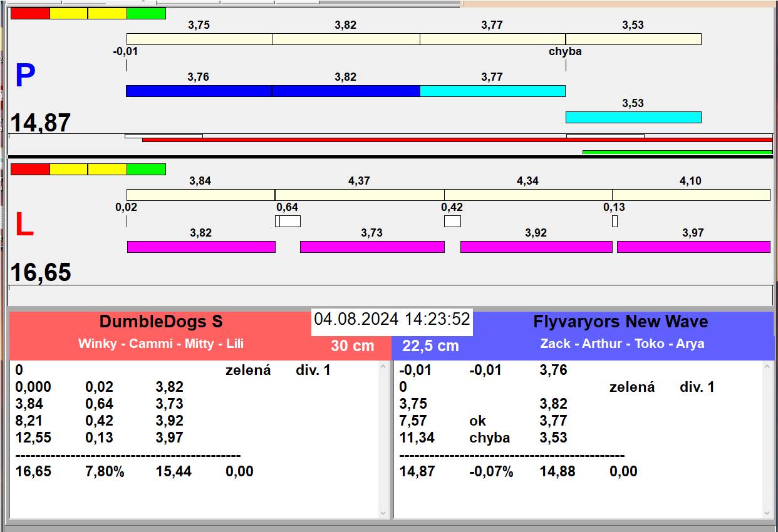The image size is (778, 532).
Task: Click the green bar below lane P
Action: tap(677, 152)
